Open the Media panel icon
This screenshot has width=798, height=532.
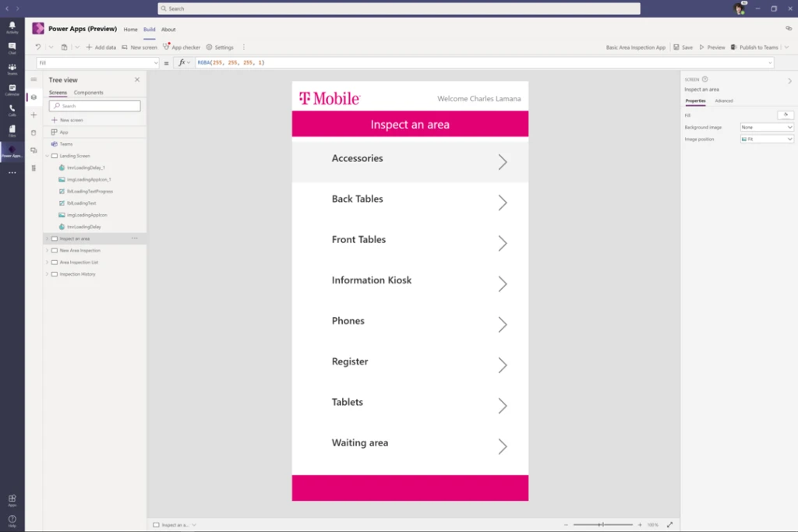[33, 150]
